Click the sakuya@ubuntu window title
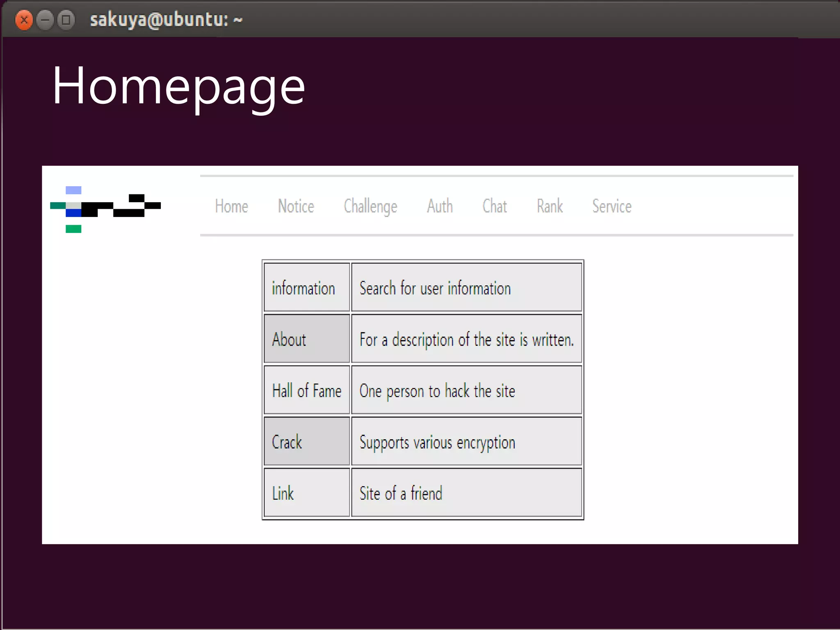This screenshot has height=630, width=840. (x=166, y=20)
